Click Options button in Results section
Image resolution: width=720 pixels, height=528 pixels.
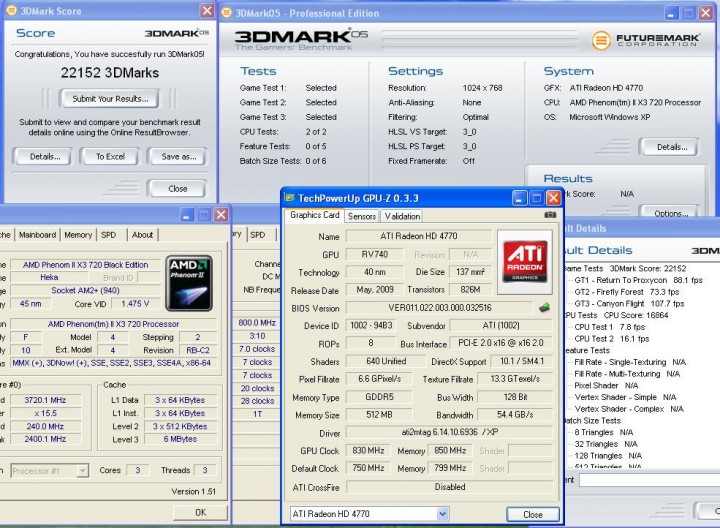(x=671, y=213)
